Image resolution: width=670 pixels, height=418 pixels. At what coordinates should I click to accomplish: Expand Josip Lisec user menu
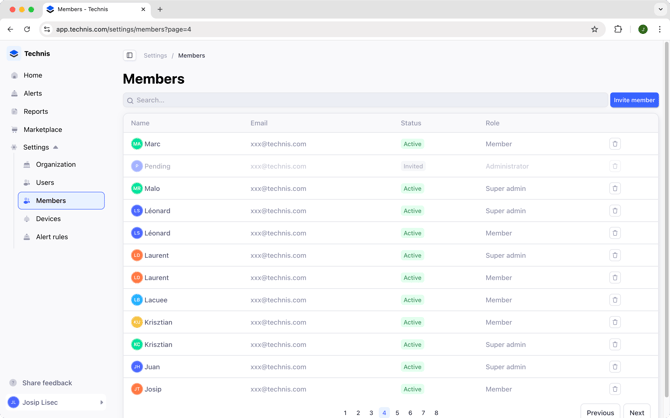(101, 403)
